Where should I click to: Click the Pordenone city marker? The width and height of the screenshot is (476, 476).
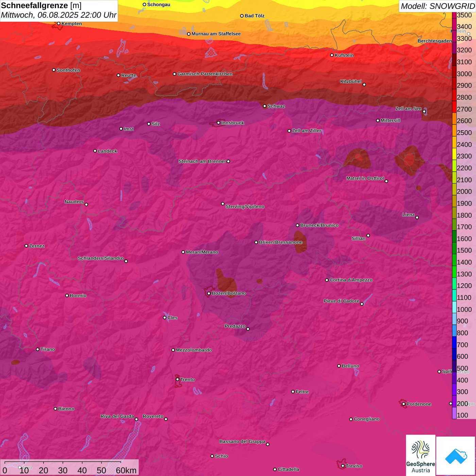404,404
